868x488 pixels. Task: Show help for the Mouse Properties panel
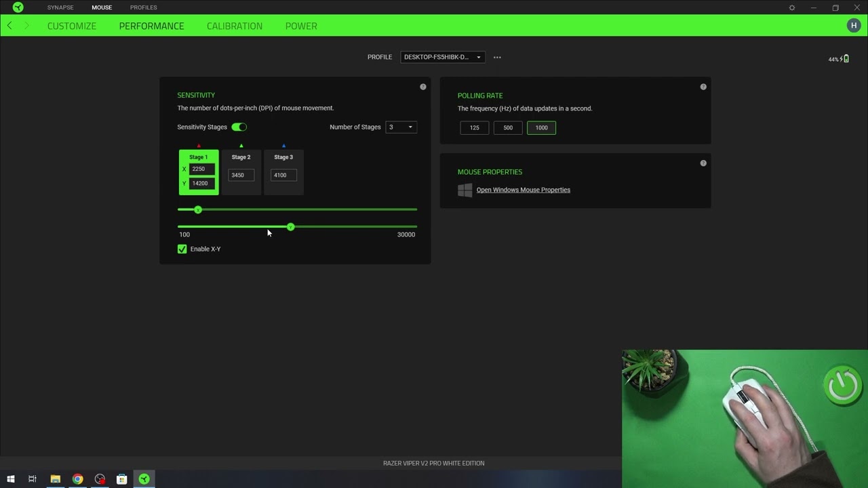(703, 163)
